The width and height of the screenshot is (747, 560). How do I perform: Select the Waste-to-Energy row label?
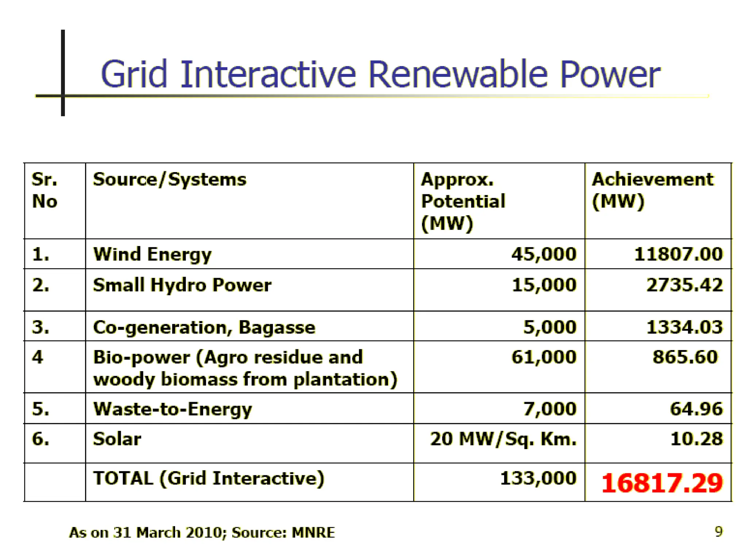(172, 409)
